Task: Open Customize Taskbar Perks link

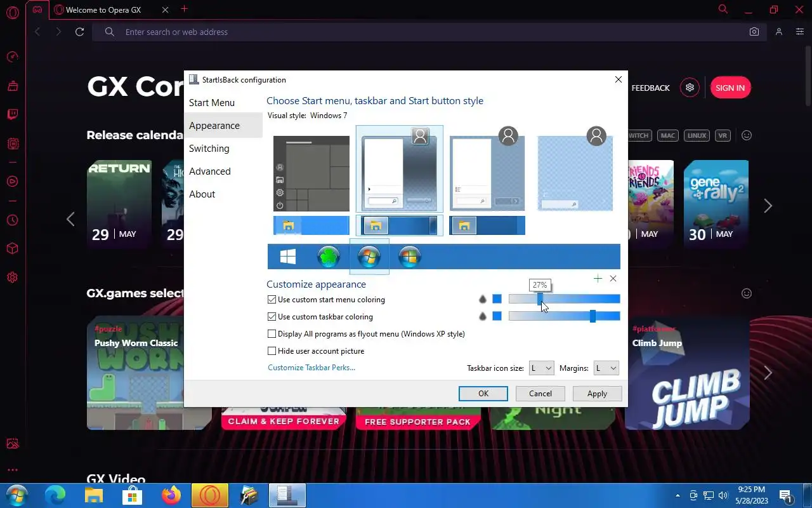Action: [311, 368]
